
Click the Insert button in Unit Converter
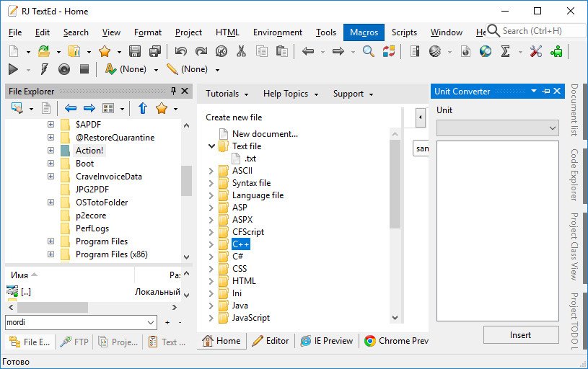(x=521, y=335)
